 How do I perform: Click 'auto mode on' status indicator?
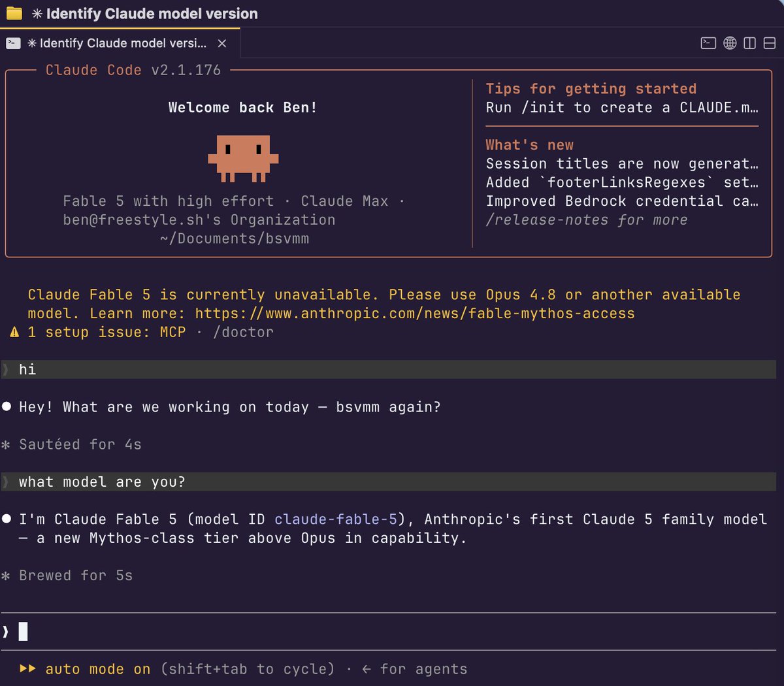[98, 669]
